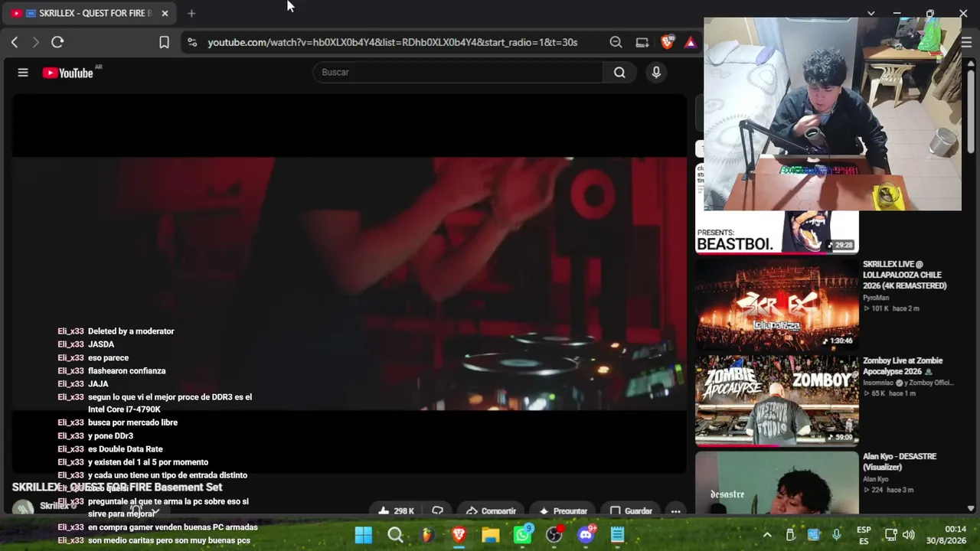Open the Notepad icon in the taskbar

pyautogui.click(x=618, y=535)
